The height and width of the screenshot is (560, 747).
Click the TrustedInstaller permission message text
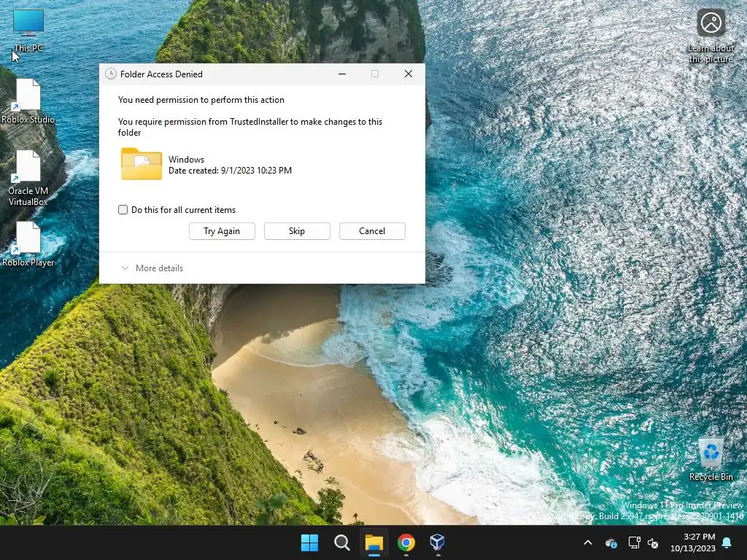coord(250,127)
